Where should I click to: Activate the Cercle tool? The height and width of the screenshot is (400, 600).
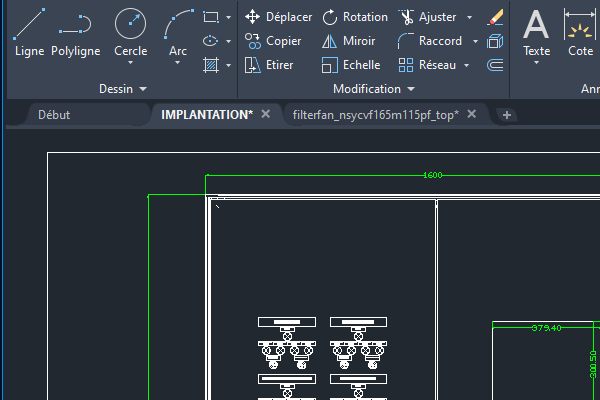130,32
